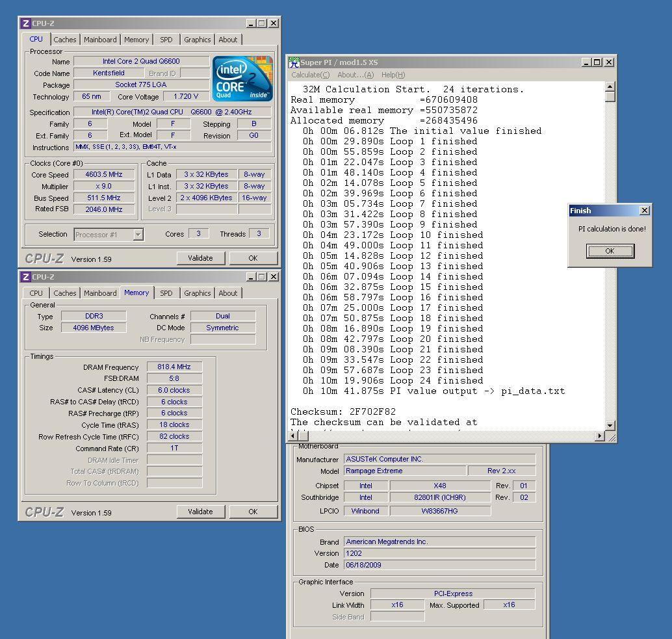This screenshot has width=672, height=639.
Task: Switch to Memory tab in top CPU-Z window
Action: (x=136, y=40)
